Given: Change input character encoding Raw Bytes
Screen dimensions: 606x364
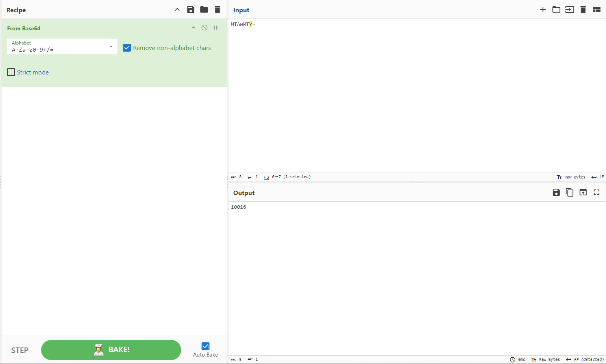Looking at the screenshot, I should [x=571, y=177].
